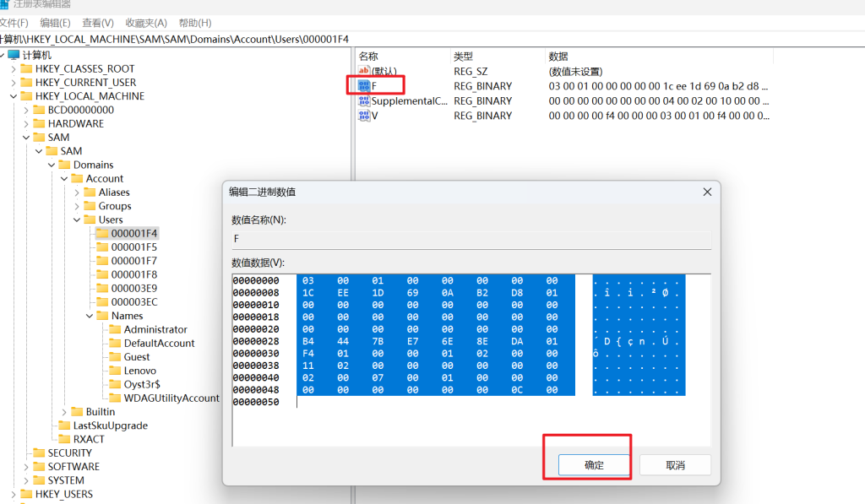Click the Administrator folder icon

click(x=115, y=329)
